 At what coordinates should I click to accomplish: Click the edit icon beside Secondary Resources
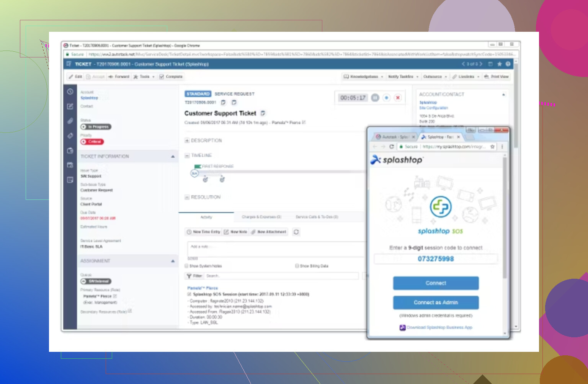click(130, 311)
